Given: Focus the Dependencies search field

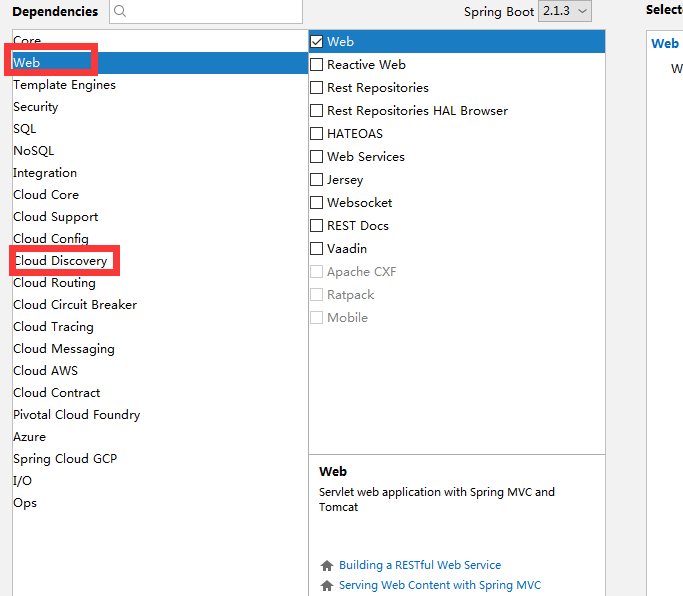Looking at the screenshot, I should (x=206, y=11).
